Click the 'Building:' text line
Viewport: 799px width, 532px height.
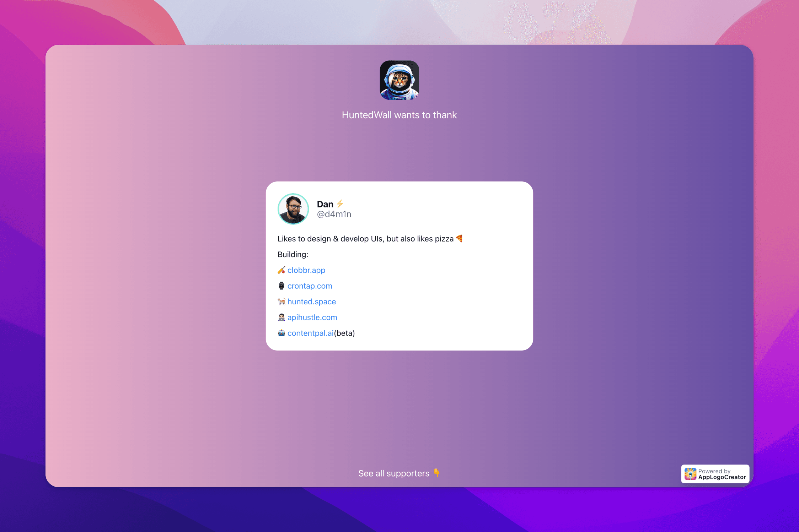(x=293, y=255)
